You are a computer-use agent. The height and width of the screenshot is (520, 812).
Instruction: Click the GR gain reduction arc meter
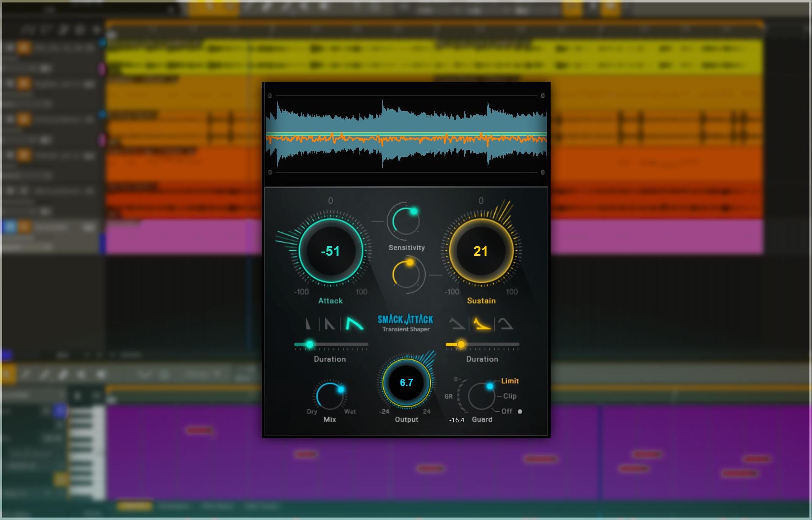click(462, 396)
